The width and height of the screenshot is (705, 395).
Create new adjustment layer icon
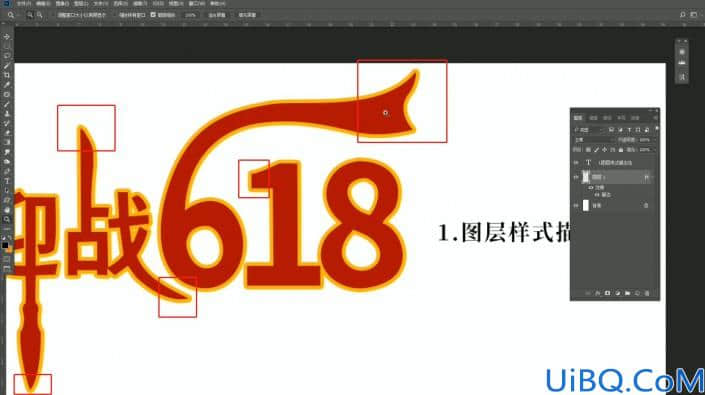(617, 293)
